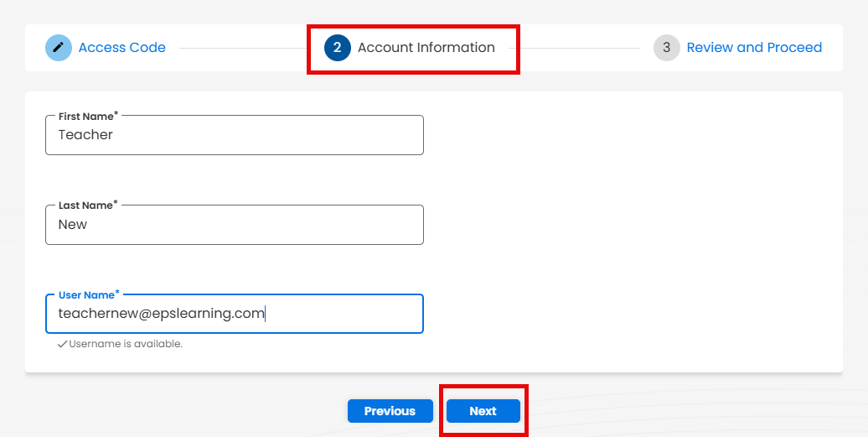This screenshot has height=437, width=868.
Task: Jump to the Review and Proceed step
Action: tap(754, 48)
